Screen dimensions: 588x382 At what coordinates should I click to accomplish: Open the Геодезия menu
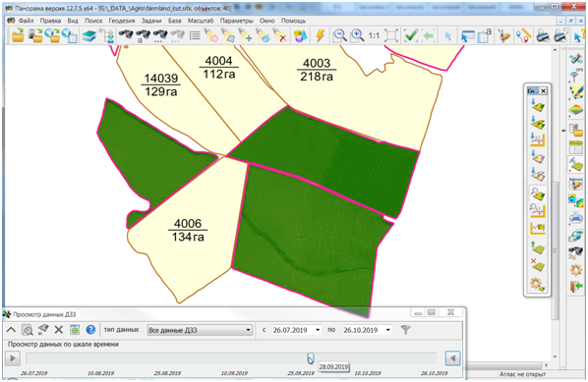[x=122, y=21]
